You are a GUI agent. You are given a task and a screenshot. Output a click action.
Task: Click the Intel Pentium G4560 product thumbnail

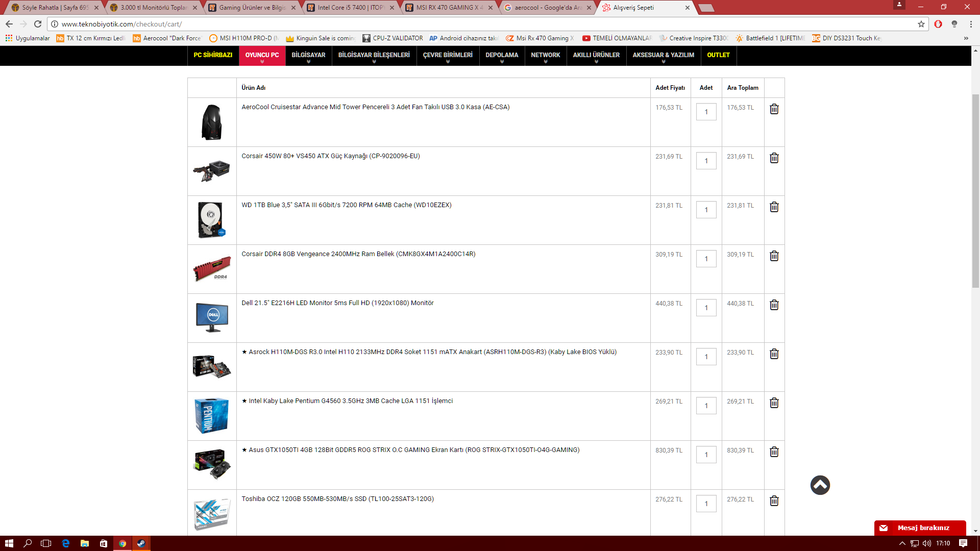coord(212,416)
